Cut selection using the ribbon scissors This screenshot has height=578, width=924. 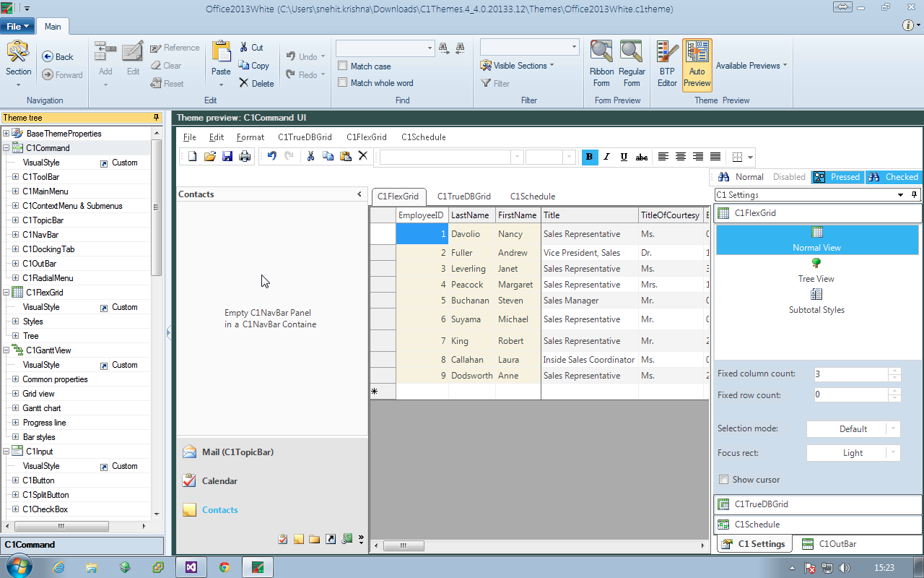click(x=252, y=48)
